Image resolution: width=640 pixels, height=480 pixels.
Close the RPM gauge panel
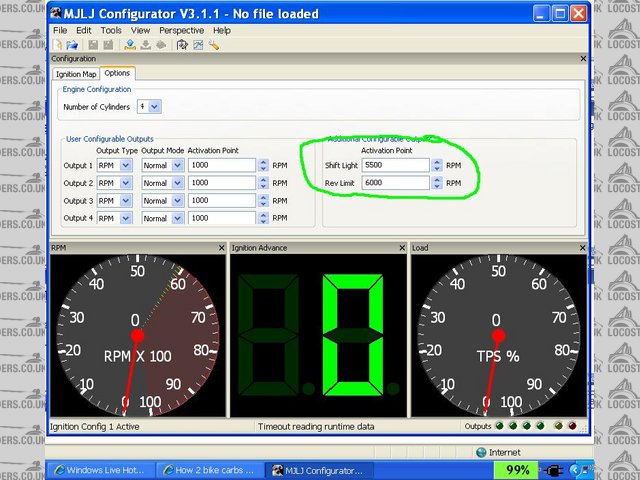222,247
